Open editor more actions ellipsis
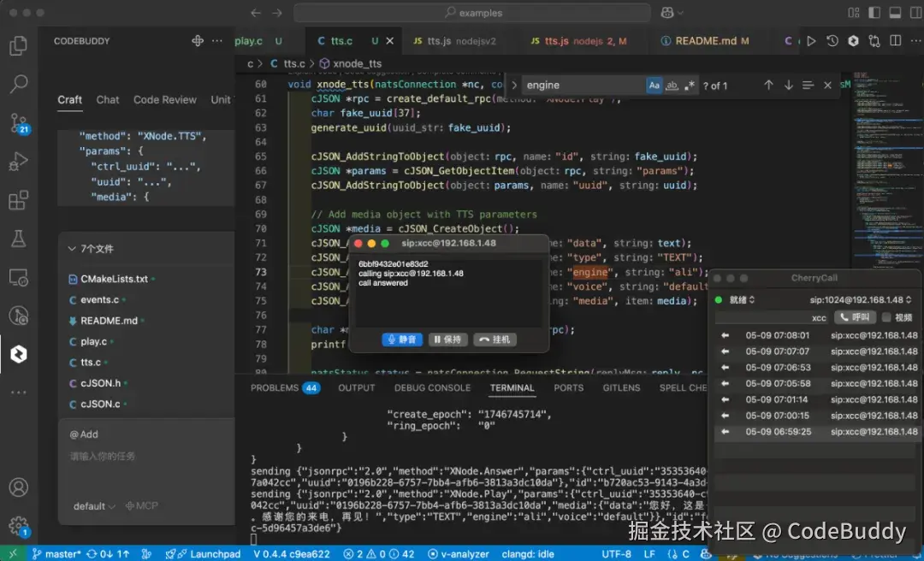 pos(915,41)
